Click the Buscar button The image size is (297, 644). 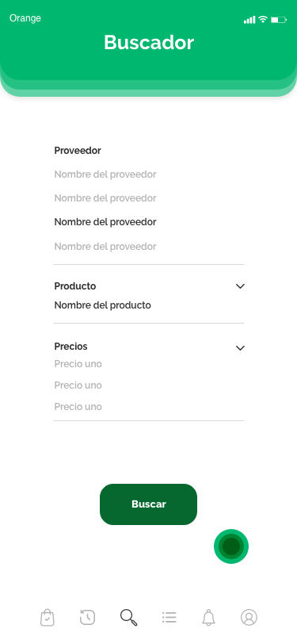coord(149,504)
